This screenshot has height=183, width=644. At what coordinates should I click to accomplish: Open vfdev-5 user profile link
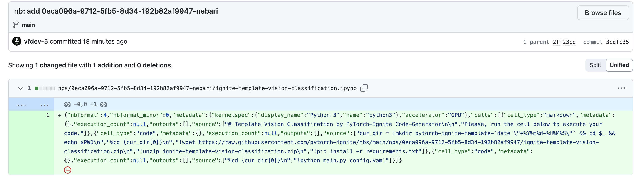coord(36,42)
